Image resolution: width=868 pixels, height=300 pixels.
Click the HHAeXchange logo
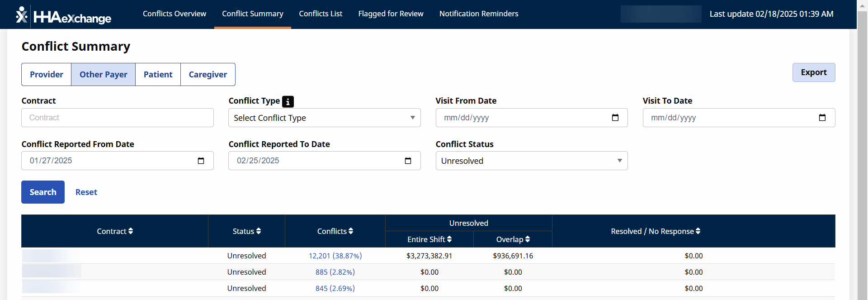pyautogui.click(x=63, y=16)
